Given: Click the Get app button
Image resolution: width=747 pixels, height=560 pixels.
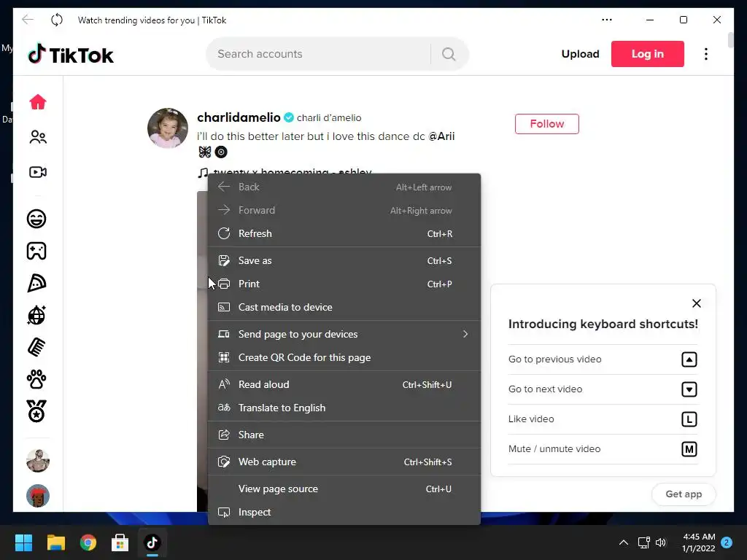Looking at the screenshot, I should [684, 494].
